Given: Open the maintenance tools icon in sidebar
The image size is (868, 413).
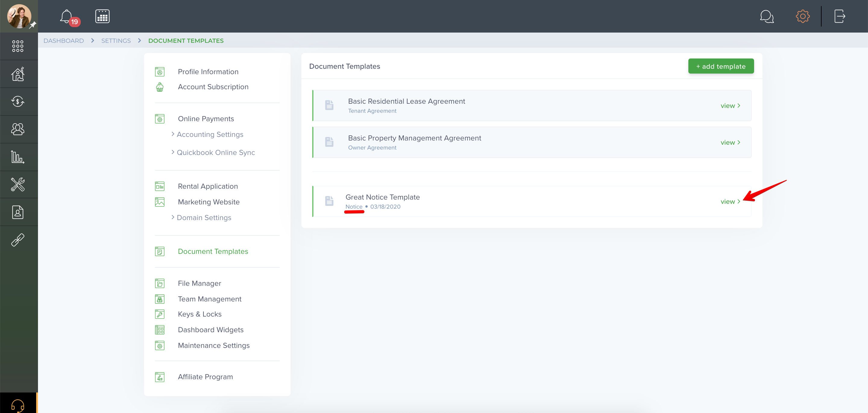Looking at the screenshot, I should pos(18,184).
